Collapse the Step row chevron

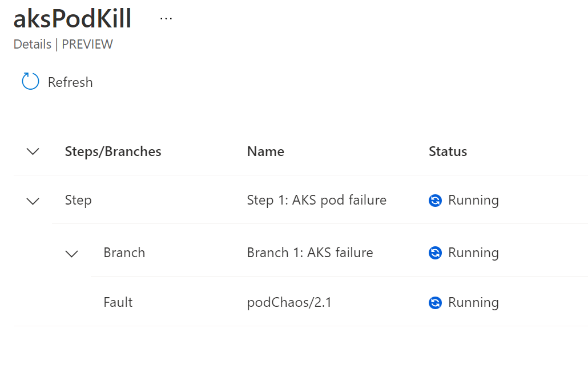point(33,202)
